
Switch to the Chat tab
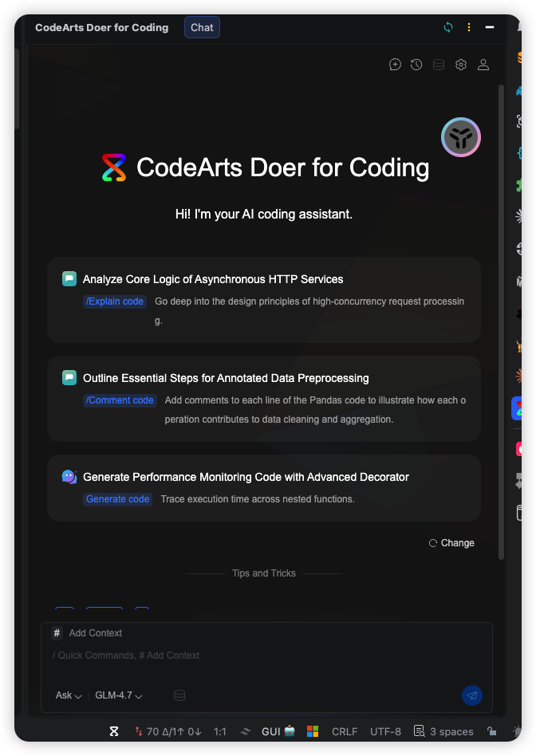[202, 27]
